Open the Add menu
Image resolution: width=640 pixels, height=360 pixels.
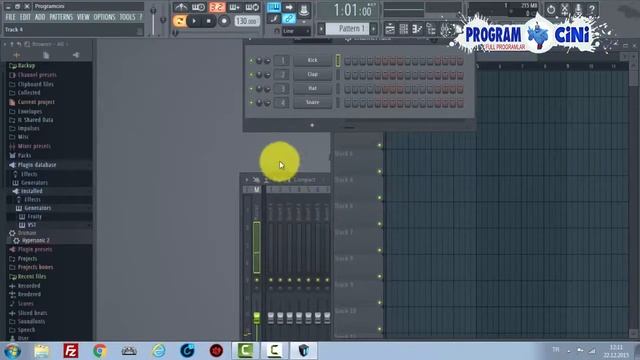pyautogui.click(x=40, y=17)
